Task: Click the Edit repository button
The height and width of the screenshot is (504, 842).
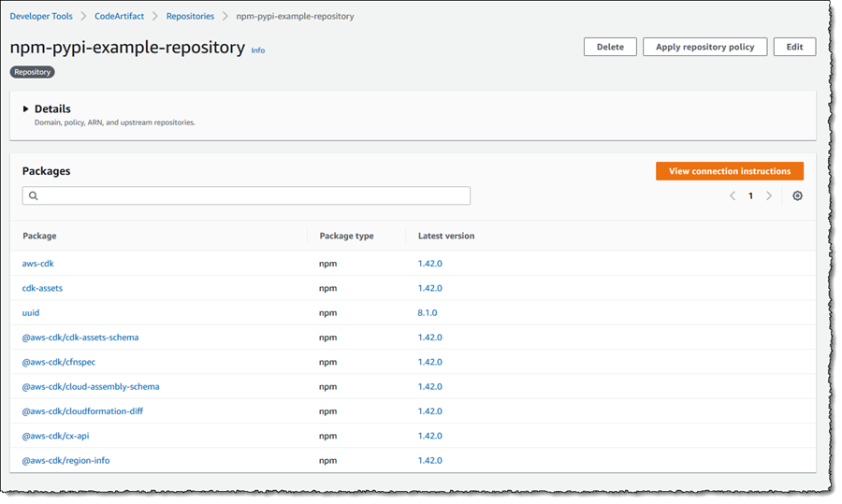Action: coord(794,47)
